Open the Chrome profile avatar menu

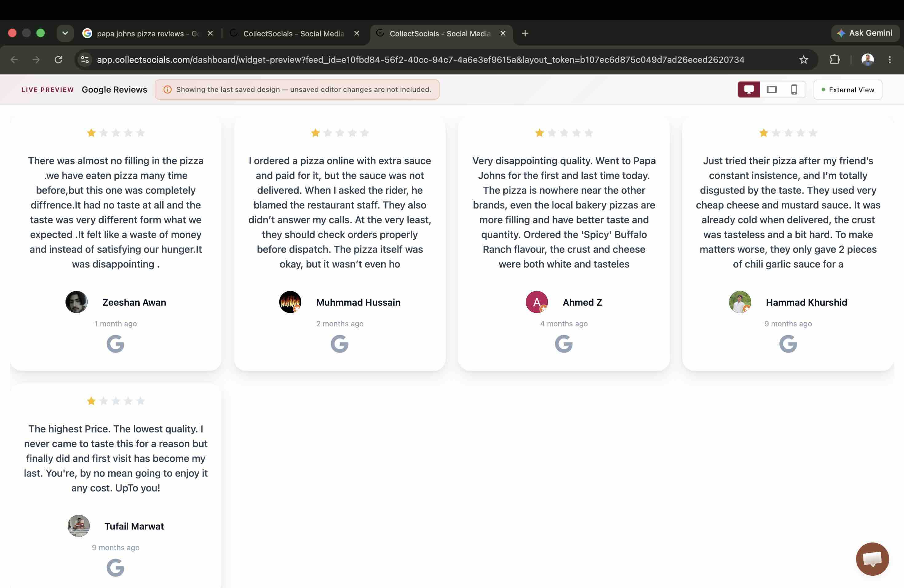click(x=867, y=60)
